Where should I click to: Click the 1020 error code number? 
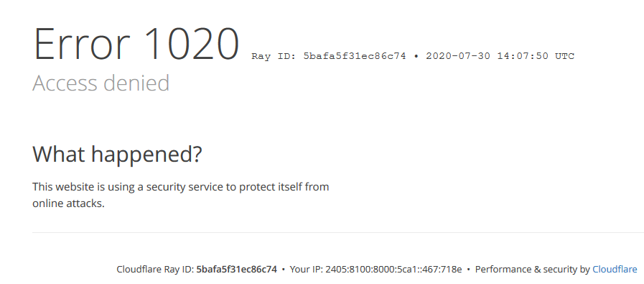pos(192,44)
